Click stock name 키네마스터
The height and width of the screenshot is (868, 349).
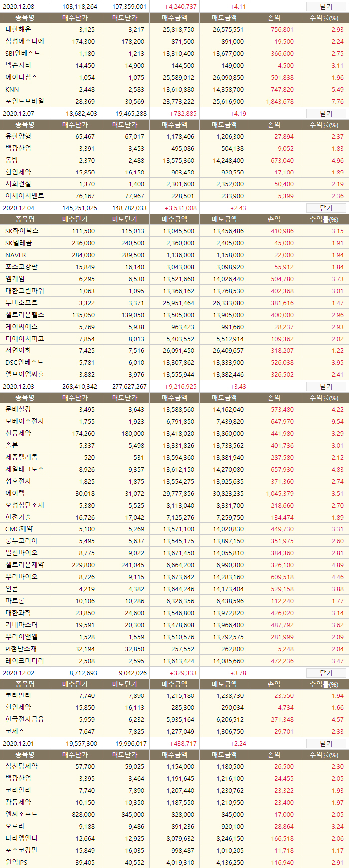tap(21, 625)
